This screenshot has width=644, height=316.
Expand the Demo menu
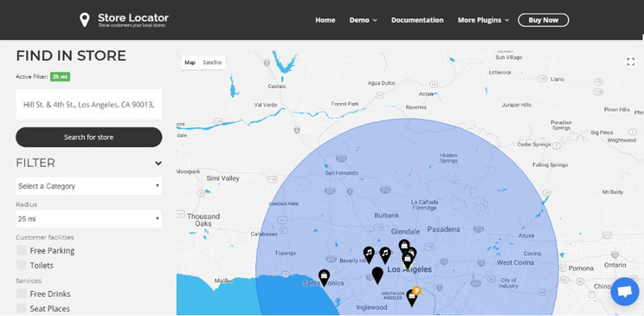(x=363, y=20)
